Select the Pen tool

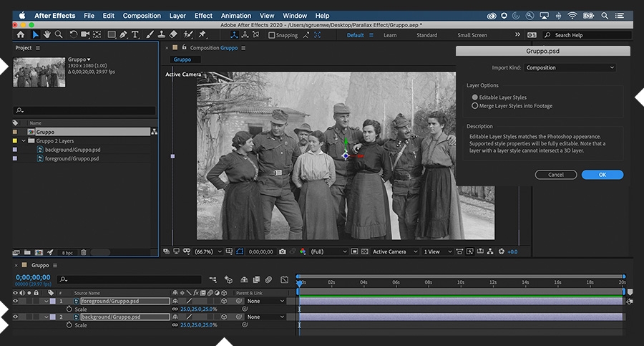(123, 34)
